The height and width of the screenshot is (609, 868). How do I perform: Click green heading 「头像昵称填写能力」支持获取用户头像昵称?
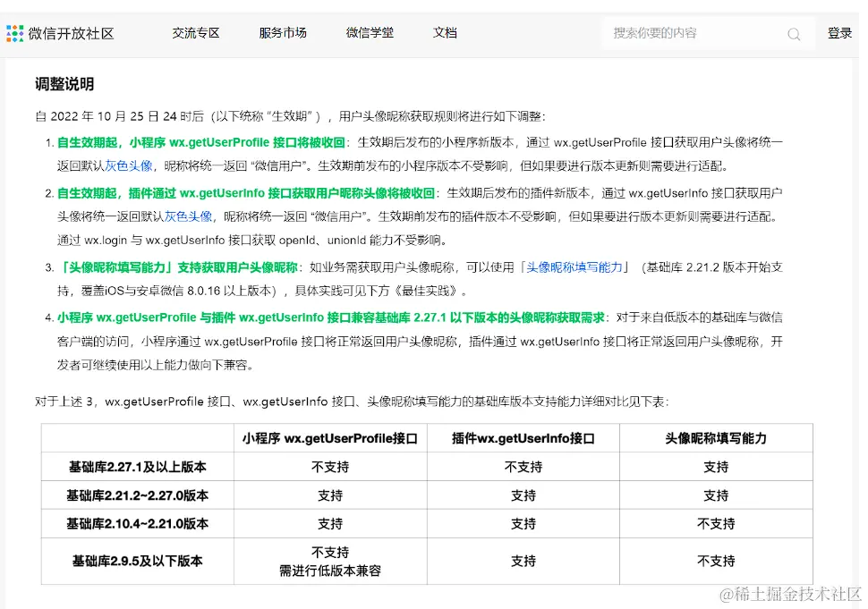click(x=177, y=267)
